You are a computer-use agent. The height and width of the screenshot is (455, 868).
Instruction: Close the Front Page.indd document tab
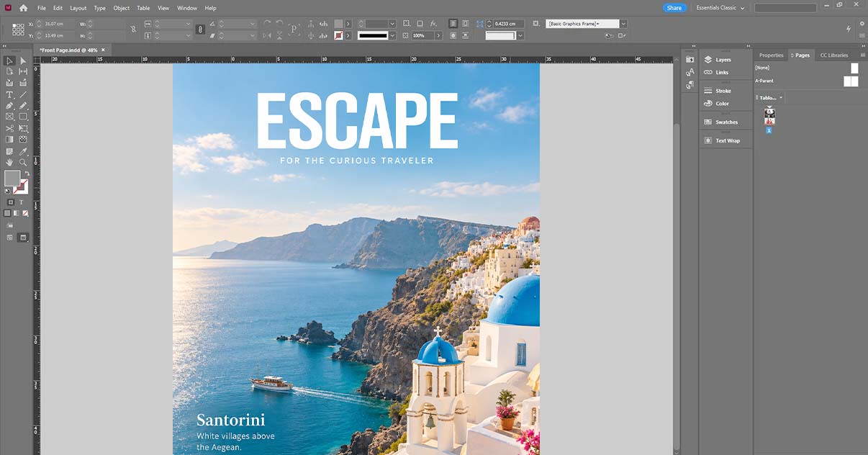(x=103, y=50)
